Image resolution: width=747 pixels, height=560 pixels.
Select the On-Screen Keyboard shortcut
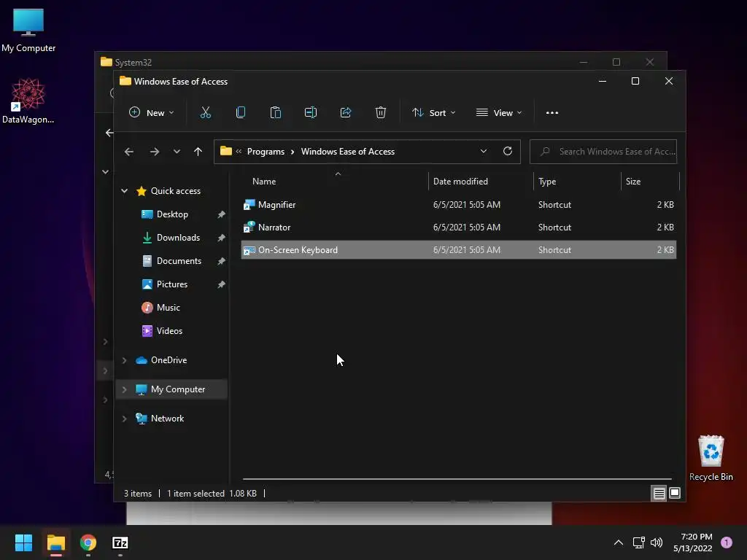pos(458,250)
